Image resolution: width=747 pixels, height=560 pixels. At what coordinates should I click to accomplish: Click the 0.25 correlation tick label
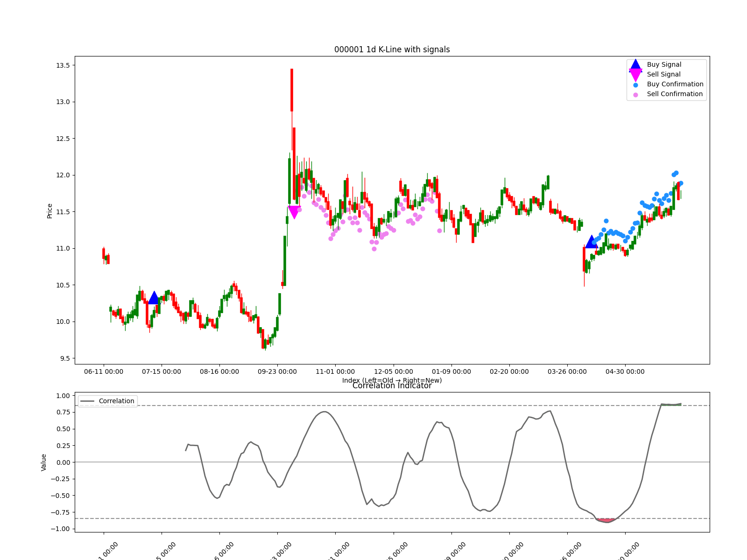63,446
